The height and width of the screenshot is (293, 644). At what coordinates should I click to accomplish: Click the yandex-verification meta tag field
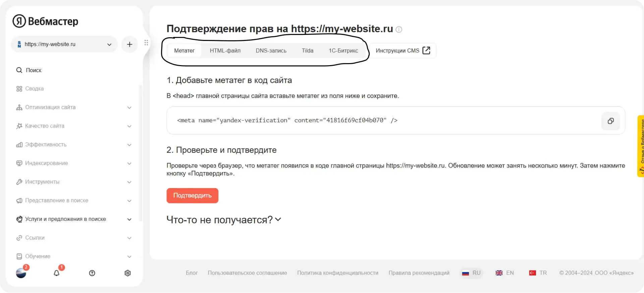click(x=396, y=120)
